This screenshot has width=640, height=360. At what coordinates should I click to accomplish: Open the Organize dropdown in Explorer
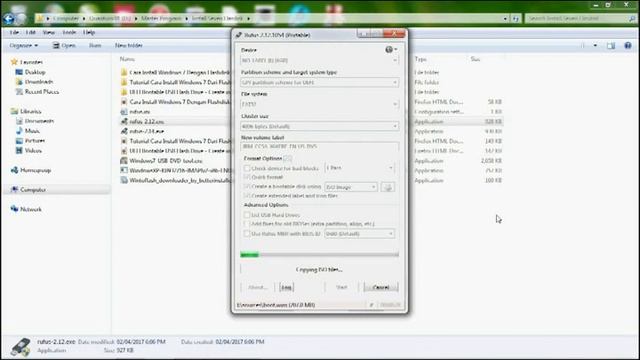(23, 46)
